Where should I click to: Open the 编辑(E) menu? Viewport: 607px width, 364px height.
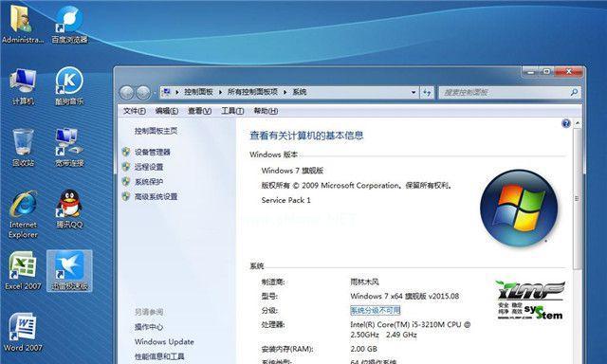tap(167, 111)
